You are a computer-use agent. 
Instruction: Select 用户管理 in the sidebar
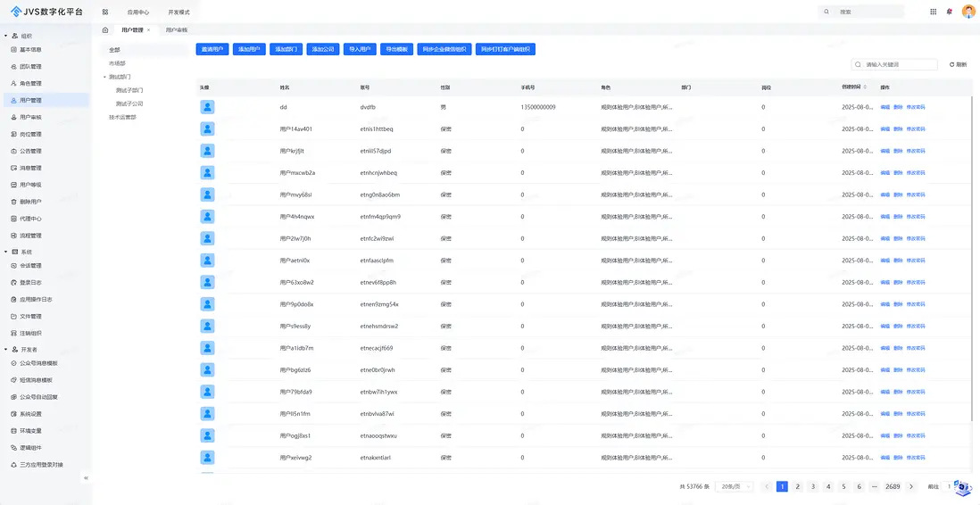[46, 100]
